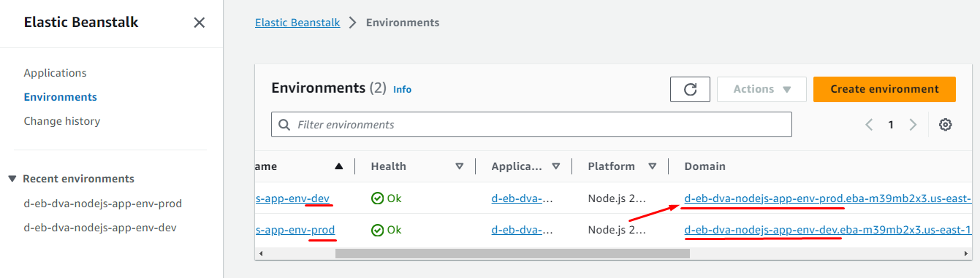Collapse the Recent environments section
The width and height of the screenshot is (980, 278).
(x=12, y=179)
